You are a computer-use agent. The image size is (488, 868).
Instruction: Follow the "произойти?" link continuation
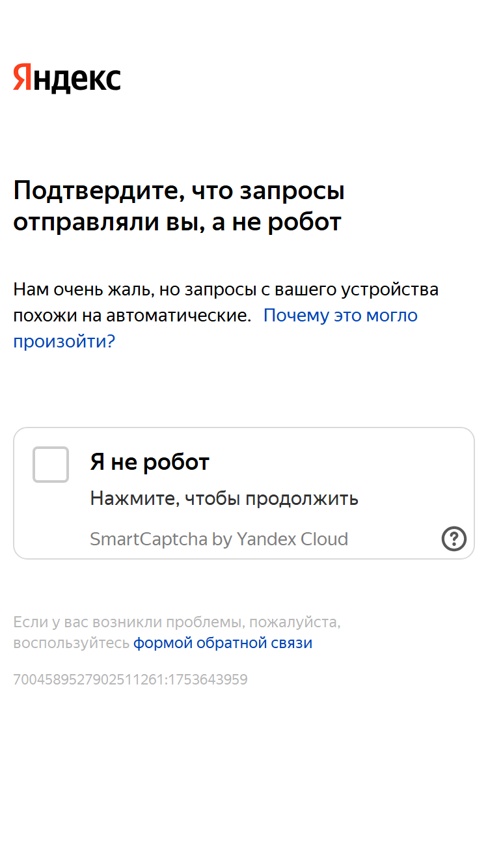[64, 342]
